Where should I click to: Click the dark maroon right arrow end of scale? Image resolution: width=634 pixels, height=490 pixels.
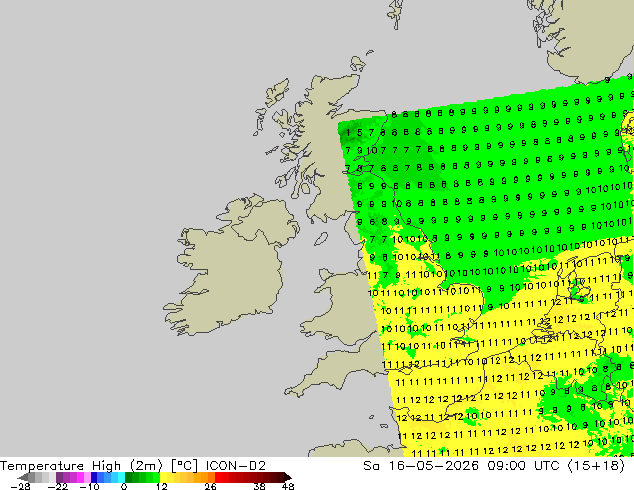(287, 477)
